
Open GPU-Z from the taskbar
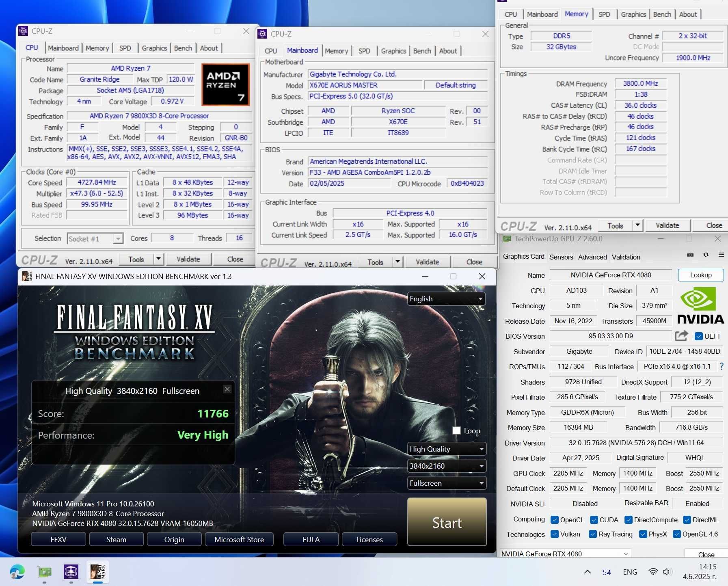[44, 572]
